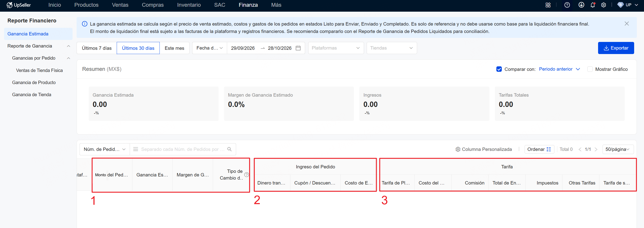Uncheck the Comparar con checkbox
644x228 pixels.
coord(499,69)
